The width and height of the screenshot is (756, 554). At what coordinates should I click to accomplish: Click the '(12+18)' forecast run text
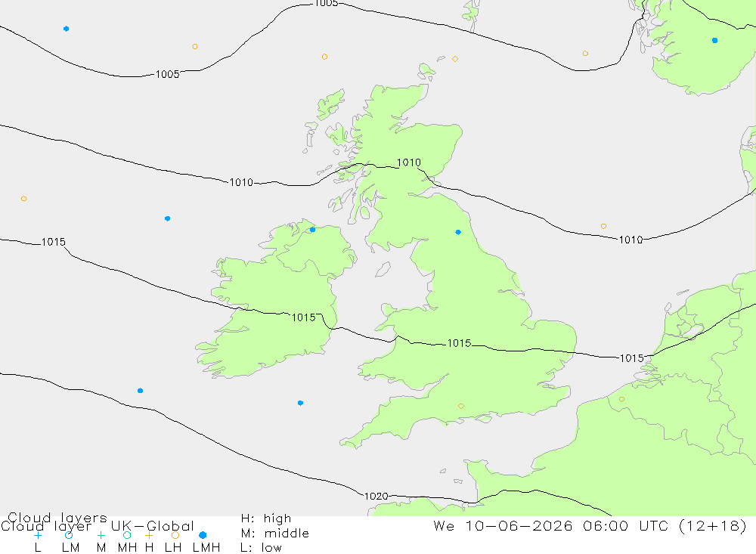[x=713, y=525]
